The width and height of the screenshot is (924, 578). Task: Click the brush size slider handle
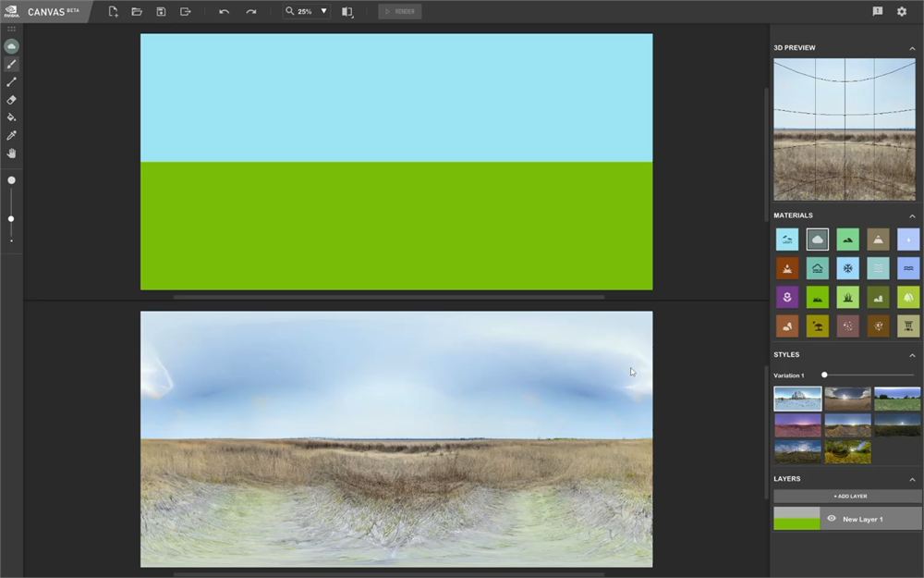(11, 219)
